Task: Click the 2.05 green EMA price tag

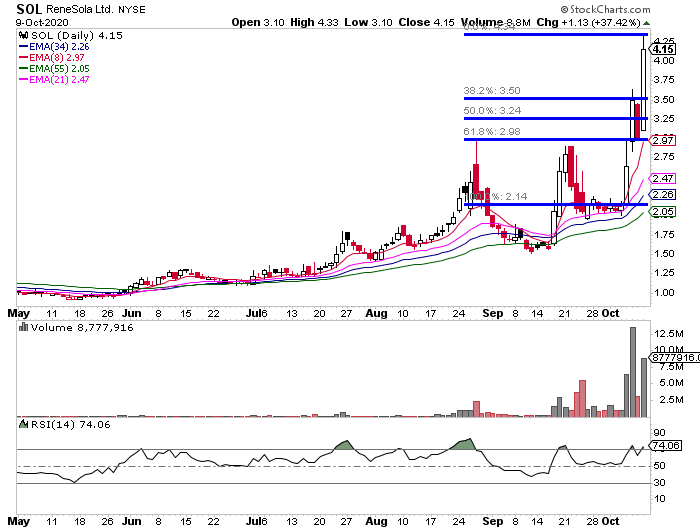Action: coord(663,212)
